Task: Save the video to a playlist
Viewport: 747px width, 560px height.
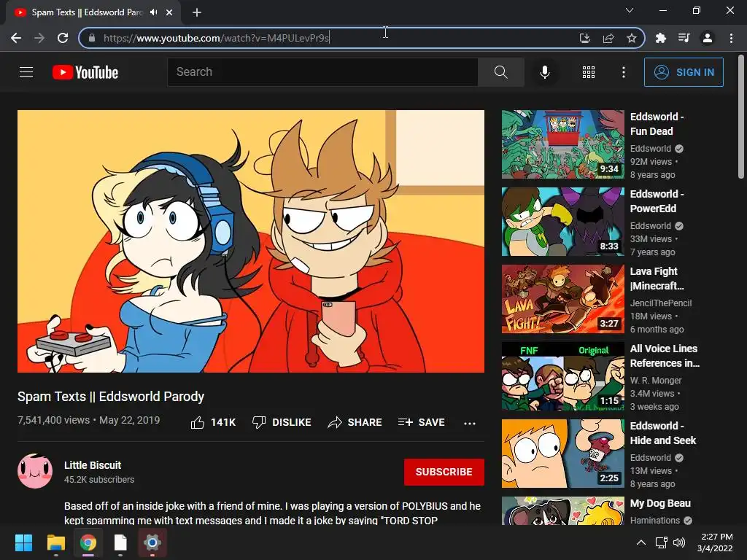Action: click(421, 422)
